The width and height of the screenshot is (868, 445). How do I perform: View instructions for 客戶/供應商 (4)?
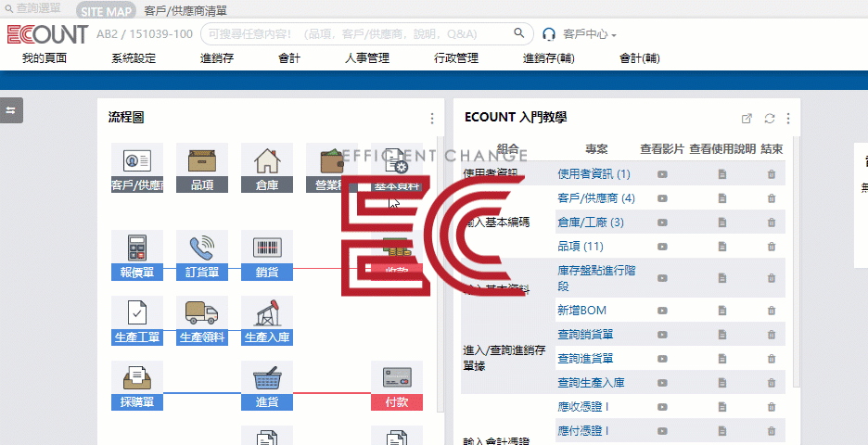[x=721, y=198]
